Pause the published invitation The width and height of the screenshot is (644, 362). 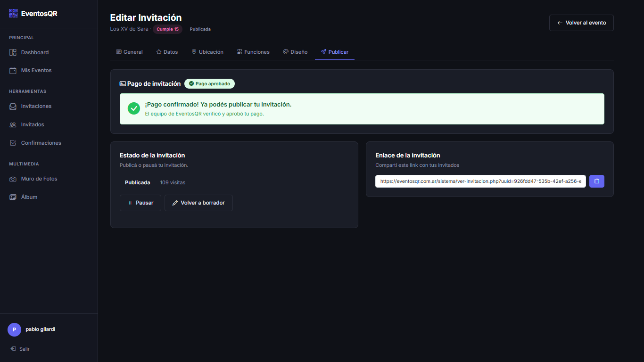click(x=140, y=203)
